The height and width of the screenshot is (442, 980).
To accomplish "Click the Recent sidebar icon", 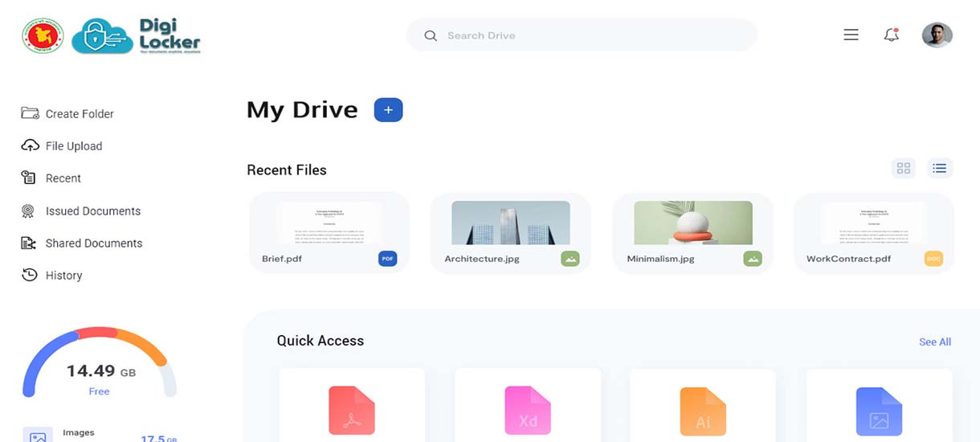I will [29, 178].
